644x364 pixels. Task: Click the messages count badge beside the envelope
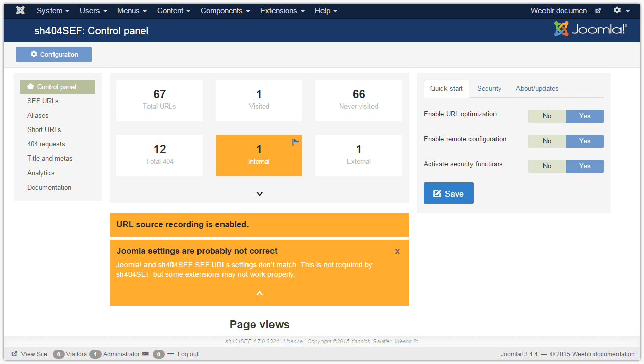(x=159, y=354)
